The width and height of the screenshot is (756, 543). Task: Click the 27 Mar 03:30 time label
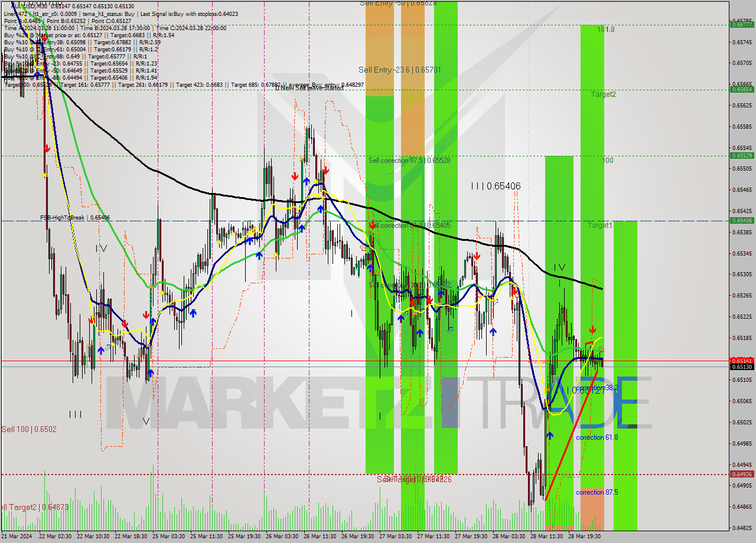coord(395,536)
